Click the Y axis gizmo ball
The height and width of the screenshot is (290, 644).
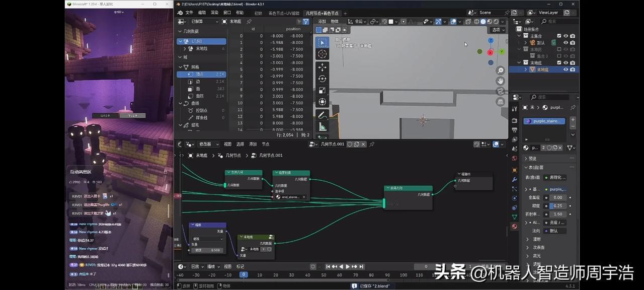[x=502, y=51]
